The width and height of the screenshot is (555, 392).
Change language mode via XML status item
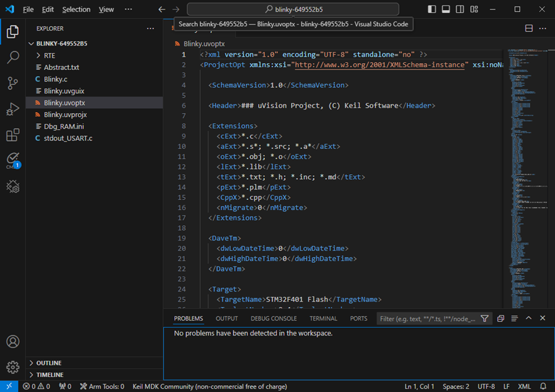click(x=524, y=386)
